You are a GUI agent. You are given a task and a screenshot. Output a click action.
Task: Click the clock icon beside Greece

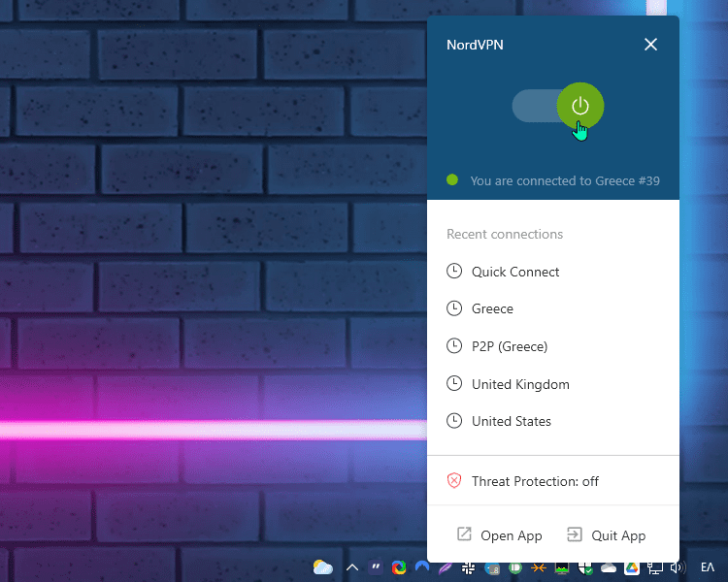454,308
